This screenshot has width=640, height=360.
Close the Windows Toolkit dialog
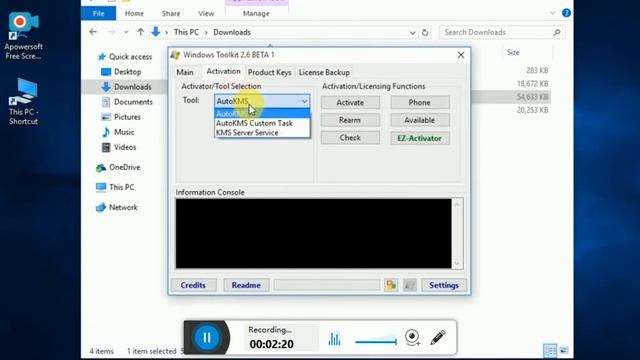(x=461, y=55)
